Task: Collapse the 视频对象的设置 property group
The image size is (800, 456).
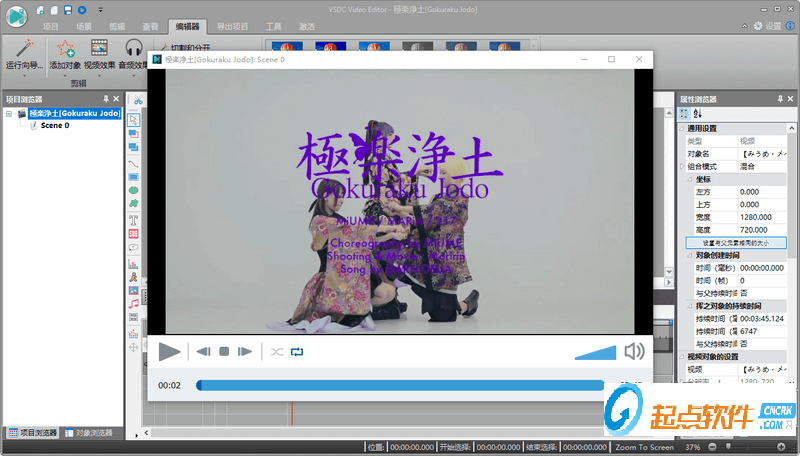Action: pyautogui.click(x=682, y=357)
